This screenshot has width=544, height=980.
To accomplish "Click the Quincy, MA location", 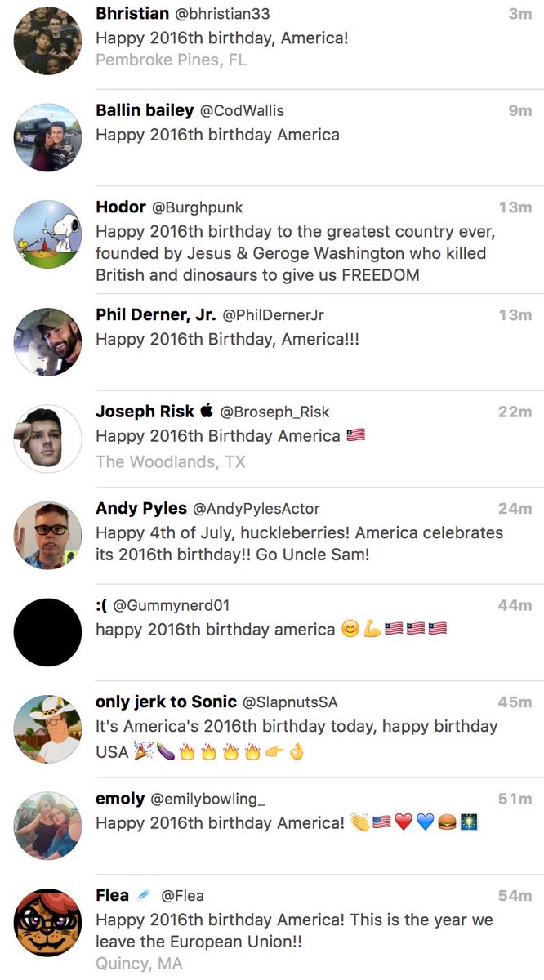I will click(x=139, y=964).
